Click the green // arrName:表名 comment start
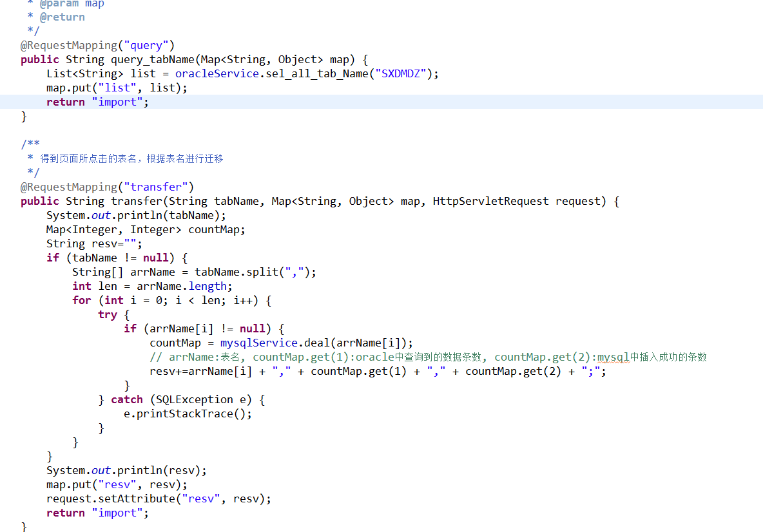The height and width of the screenshot is (532, 763). click(x=195, y=357)
